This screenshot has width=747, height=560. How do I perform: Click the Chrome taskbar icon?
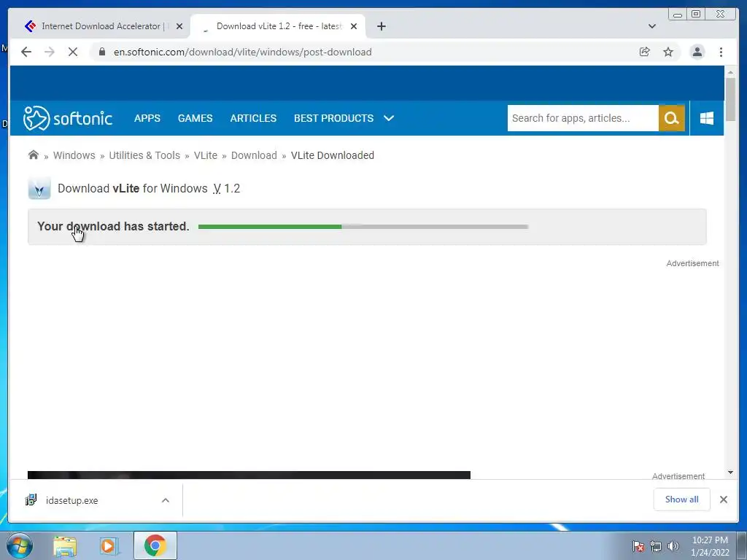pos(155,545)
